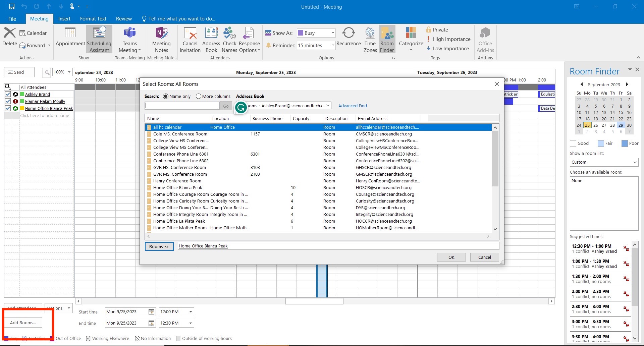This screenshot has width=644, height=346.
Task: Open the Address Book
Action: coord(211,39)
